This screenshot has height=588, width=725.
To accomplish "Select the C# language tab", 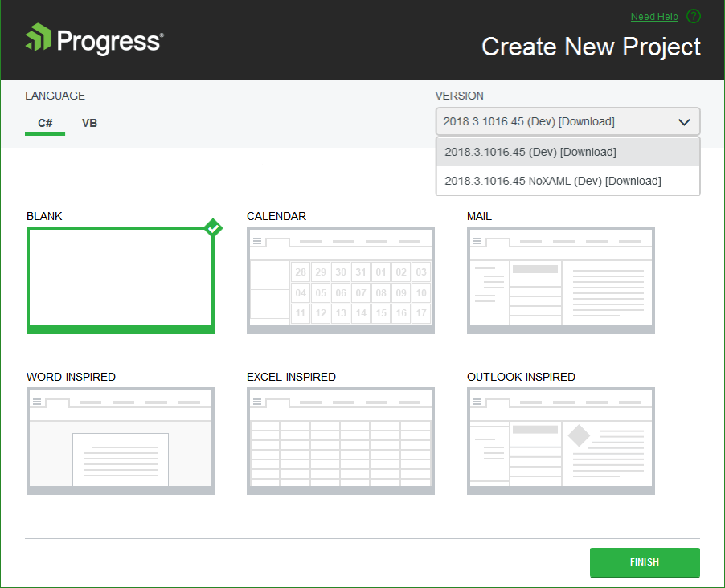I will [45, 123].
